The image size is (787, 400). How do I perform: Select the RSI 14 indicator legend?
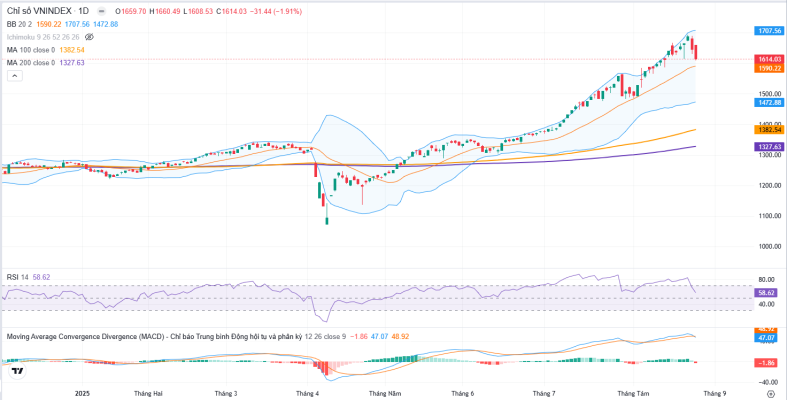coord(18,277)
